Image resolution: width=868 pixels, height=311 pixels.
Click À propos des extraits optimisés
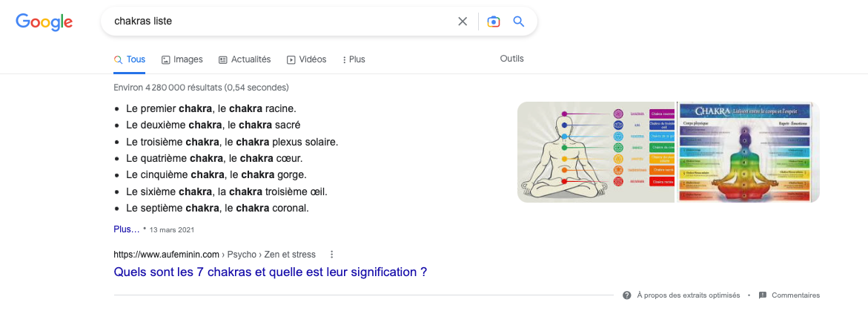point(688,295)
